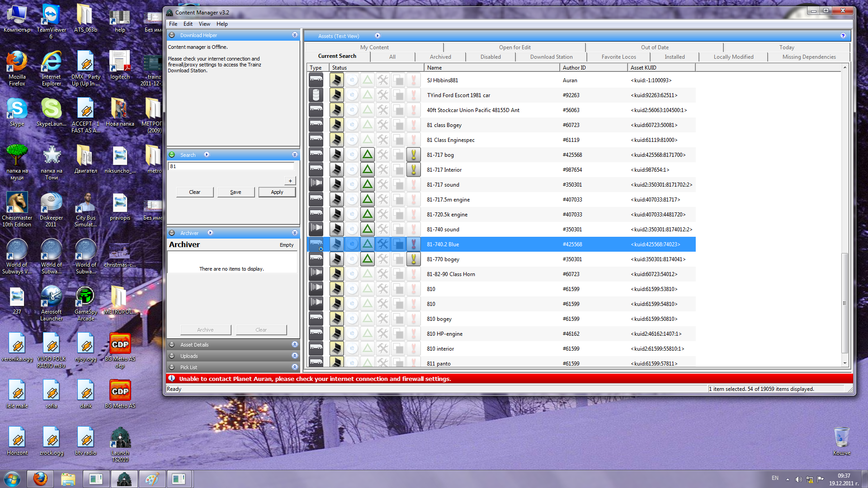The height and width of the screenshot is (488, 868).
Task: Click the red error icon for 81-740.2 Blue
Action: click(413, 244)
